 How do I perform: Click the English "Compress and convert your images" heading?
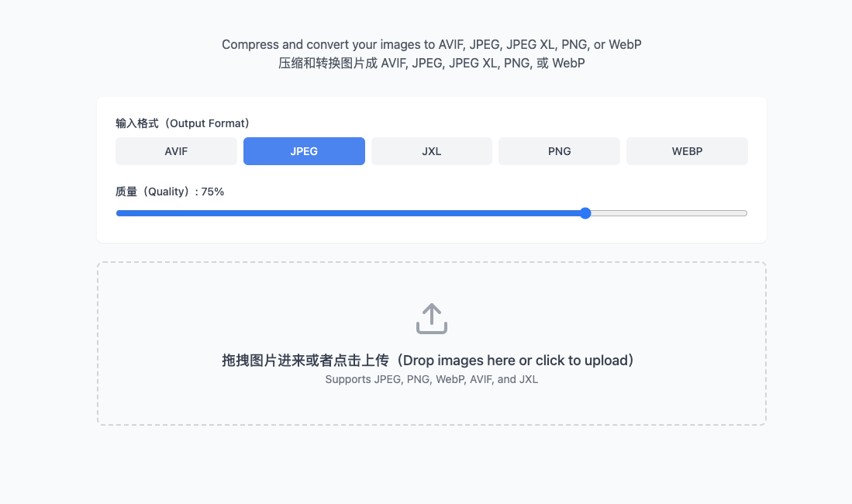(x=432, y=45)
